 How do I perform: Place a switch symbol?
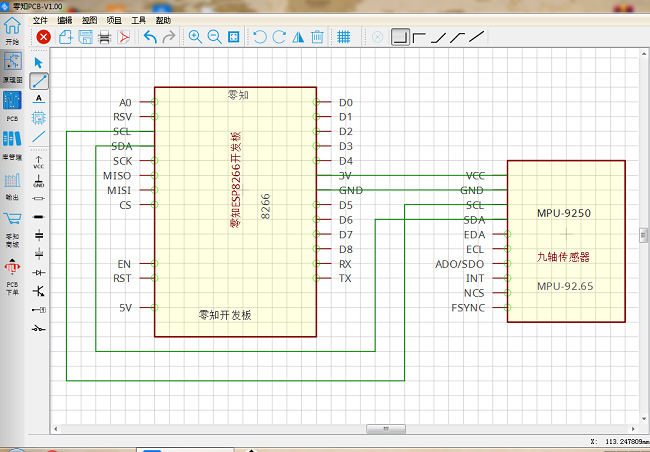coord(39,328)
